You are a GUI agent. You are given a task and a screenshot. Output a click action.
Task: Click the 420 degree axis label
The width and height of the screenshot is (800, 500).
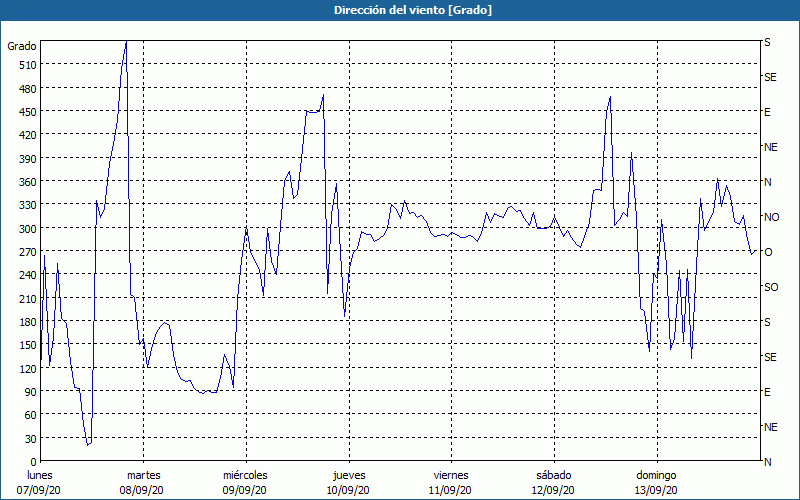(28, 135)
